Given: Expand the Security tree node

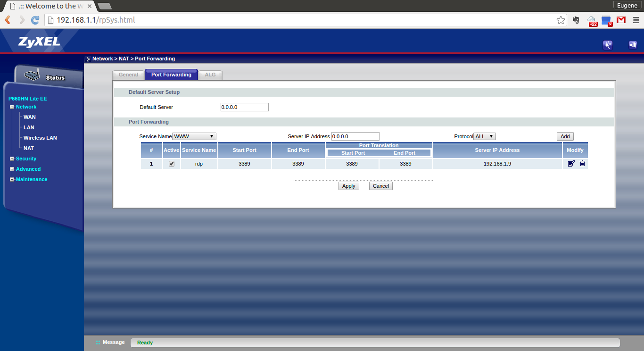Looking at the screenshot, I should pos(12,159).
